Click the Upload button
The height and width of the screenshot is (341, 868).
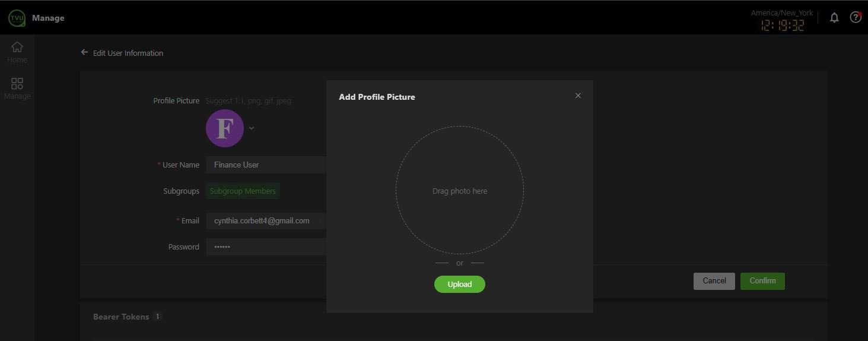pyautogui.click(x=460, y=284)
